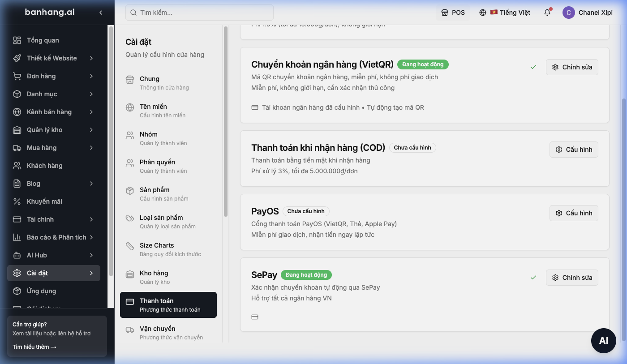
Task: Expand the Đơn hàng submenu chevron
Action: click(x=91, y=76)
